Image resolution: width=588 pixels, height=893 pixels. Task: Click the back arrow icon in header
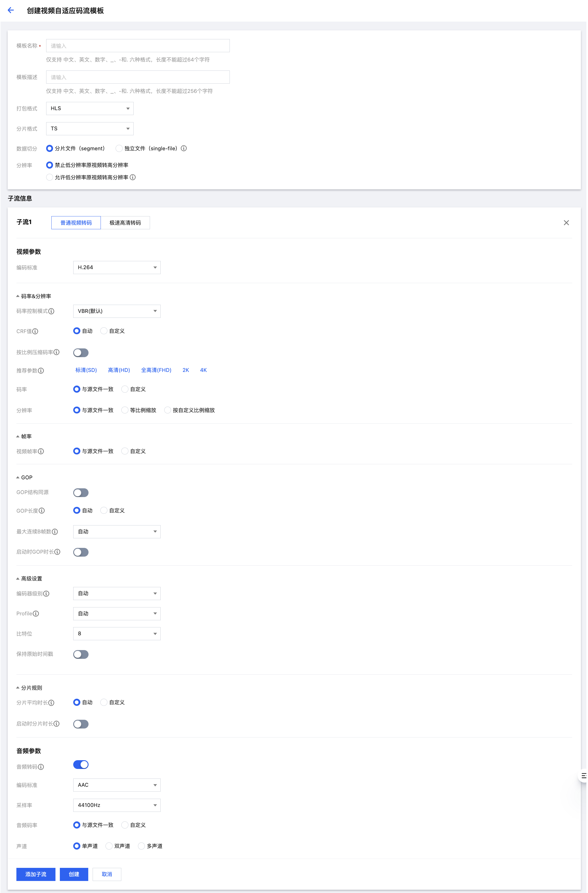pos(11,10)
